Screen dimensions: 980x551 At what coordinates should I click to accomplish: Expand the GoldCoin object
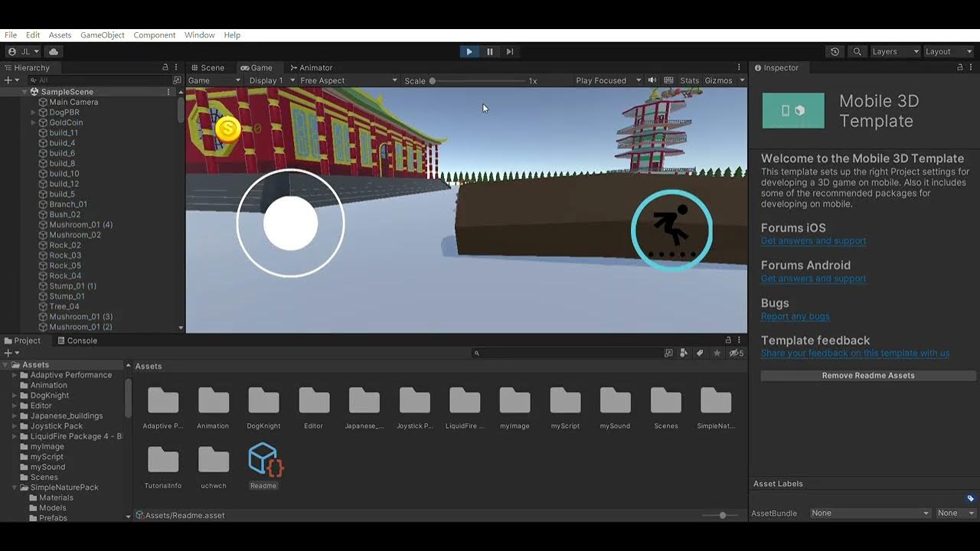click(x=33, y=122)
